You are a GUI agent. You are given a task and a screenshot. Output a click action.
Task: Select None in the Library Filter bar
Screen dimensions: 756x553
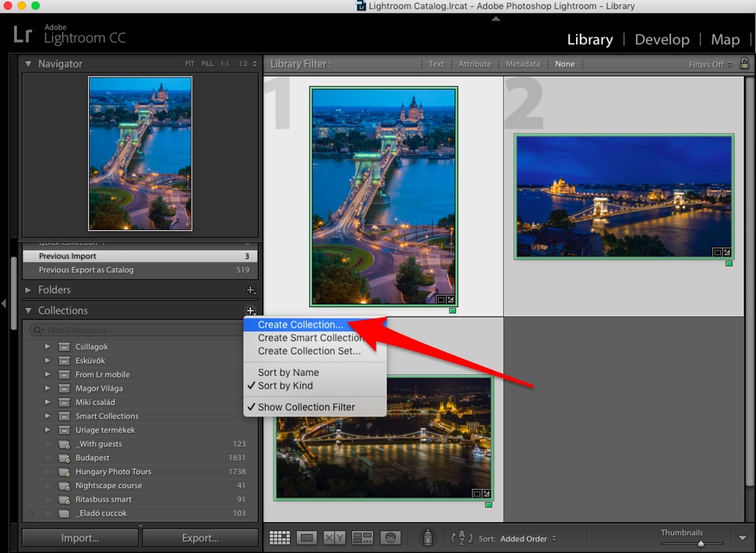(564, 64)
